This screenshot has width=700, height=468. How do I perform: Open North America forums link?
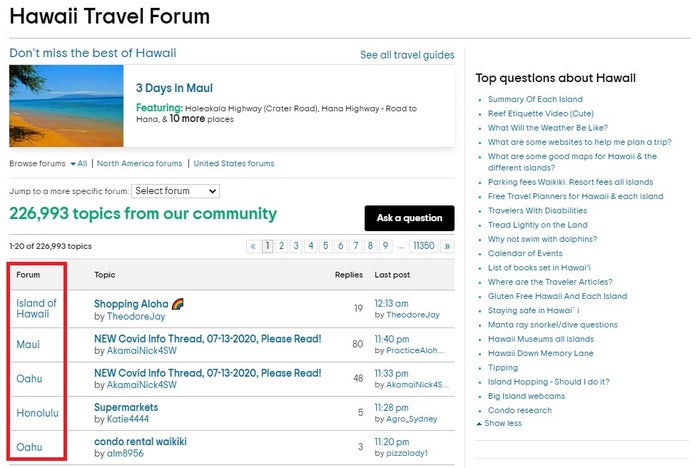click(x=139, y=163)
